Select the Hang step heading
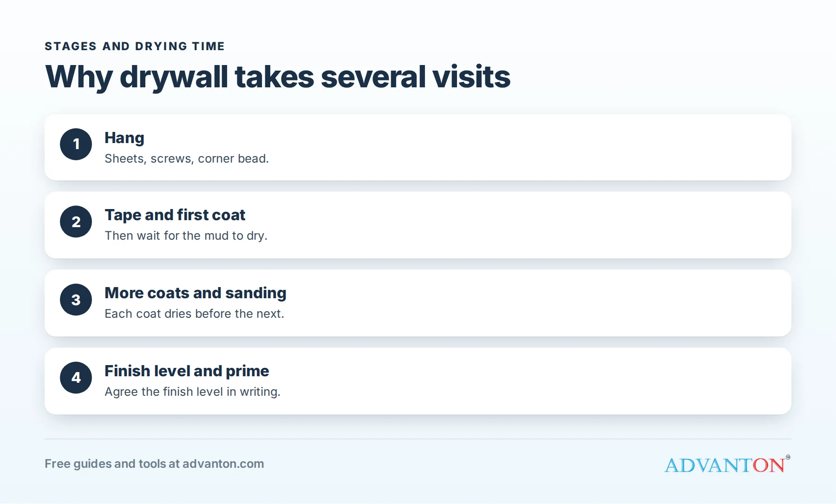 click(124, 138)
